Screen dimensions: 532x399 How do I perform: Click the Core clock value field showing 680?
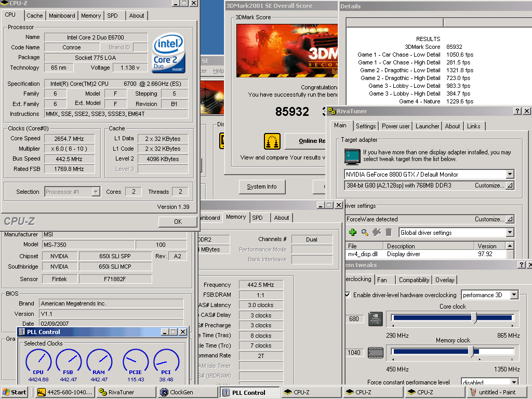tap(354, 319)
